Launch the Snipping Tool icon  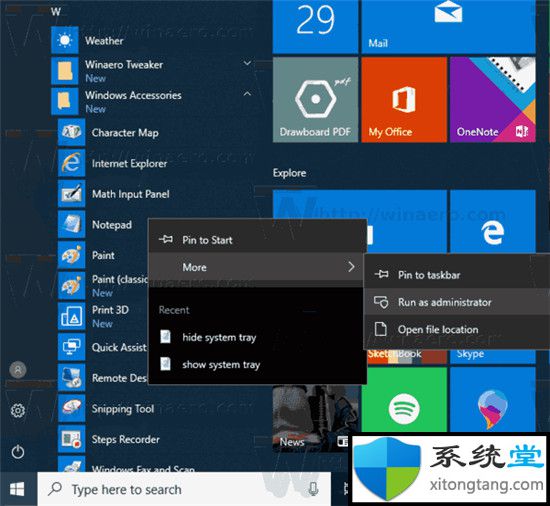(x=72, y=409)
